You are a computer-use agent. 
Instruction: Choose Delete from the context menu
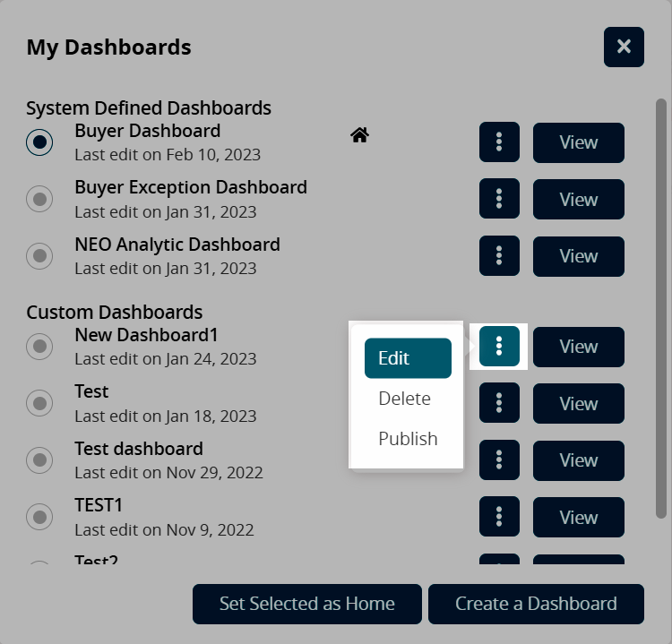pos(405,399)
